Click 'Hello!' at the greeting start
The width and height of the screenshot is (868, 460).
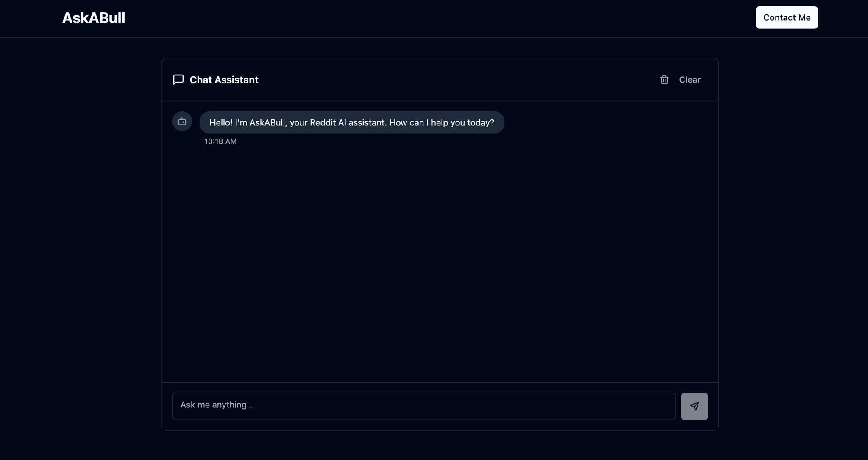point(221,122)
